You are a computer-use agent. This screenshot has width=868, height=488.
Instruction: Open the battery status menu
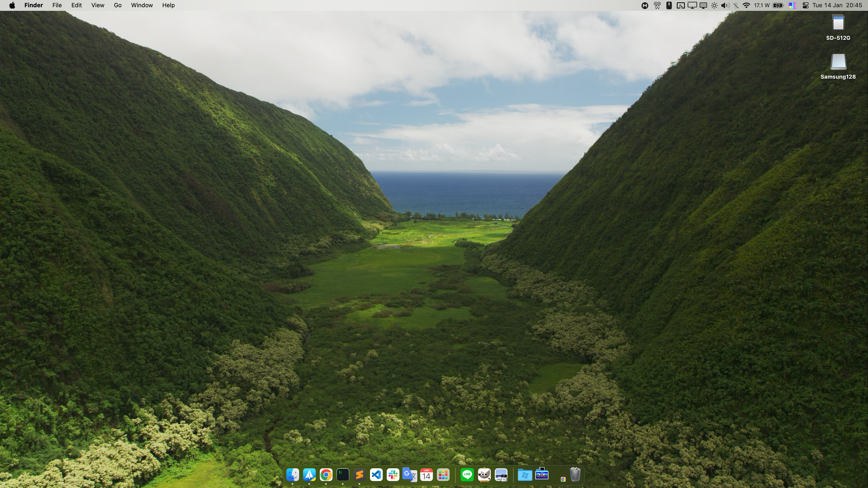pyautogui.click(x=778, y=5)
